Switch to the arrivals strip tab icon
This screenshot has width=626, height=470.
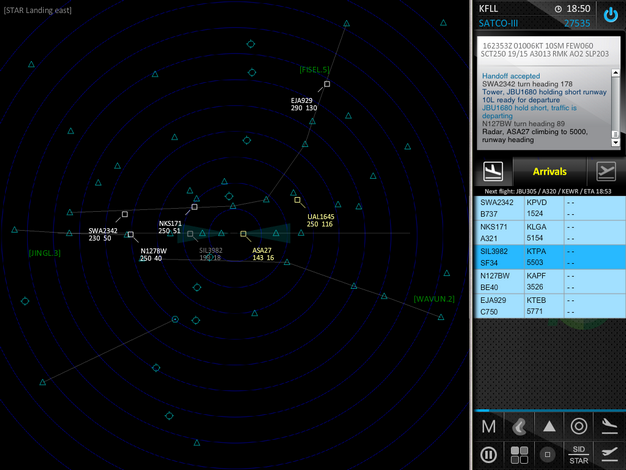pyautogui.click(x=491, y=170)
